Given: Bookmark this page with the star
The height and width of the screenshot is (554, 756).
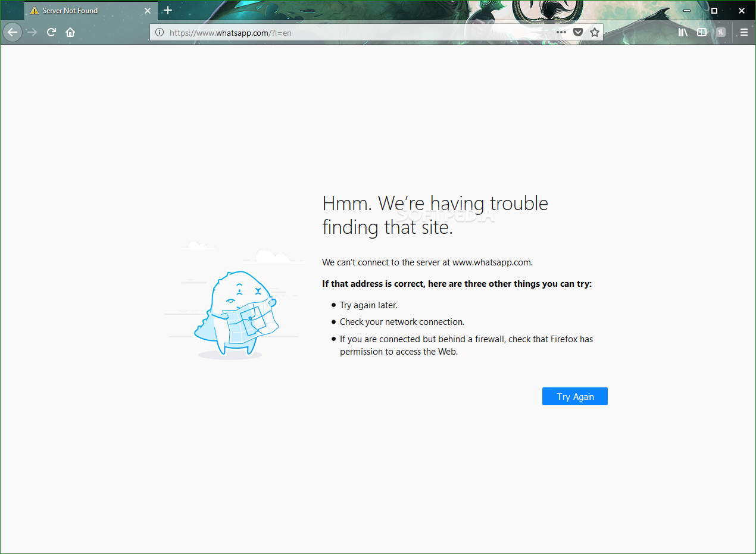Looking at the screenshot, I should pyautogui.click(x=594, y=32).
